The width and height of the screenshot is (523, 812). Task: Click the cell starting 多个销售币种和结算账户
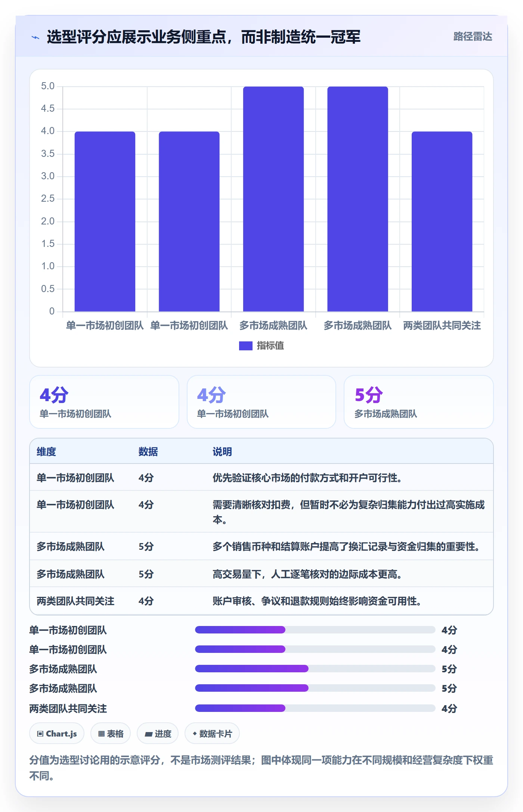point(346,546)
